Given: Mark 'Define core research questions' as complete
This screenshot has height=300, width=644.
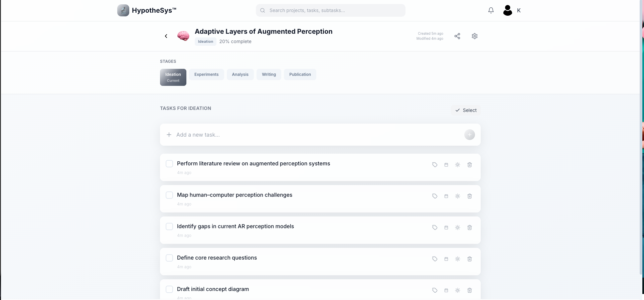Looking at the screenshot, I should pos(169,258).
